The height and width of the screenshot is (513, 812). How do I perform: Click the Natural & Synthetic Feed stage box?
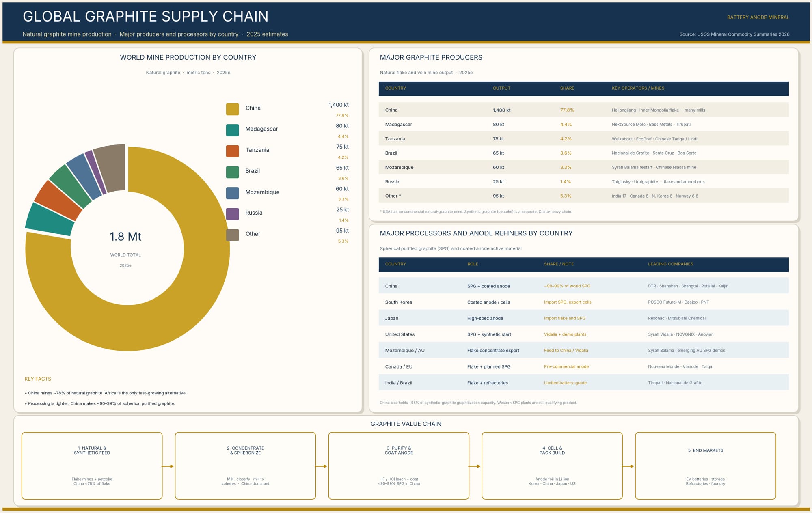point(92,466)
